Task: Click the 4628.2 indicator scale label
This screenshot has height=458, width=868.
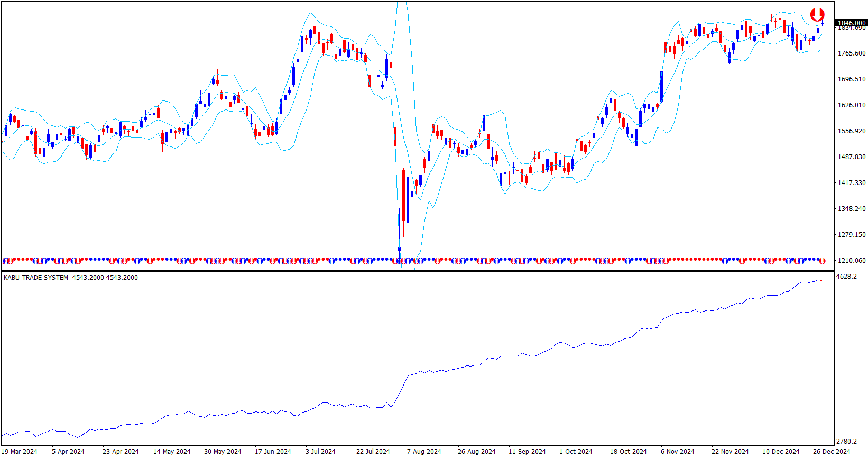Action: pos(846,277)
